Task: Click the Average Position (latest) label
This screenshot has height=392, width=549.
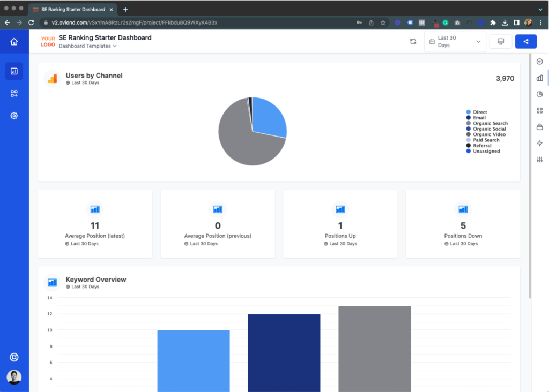Action: (x=95, y=236)
